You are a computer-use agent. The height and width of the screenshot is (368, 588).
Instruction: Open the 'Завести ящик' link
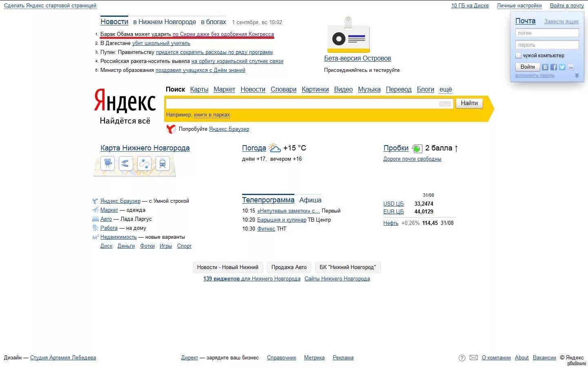[561, 22]
